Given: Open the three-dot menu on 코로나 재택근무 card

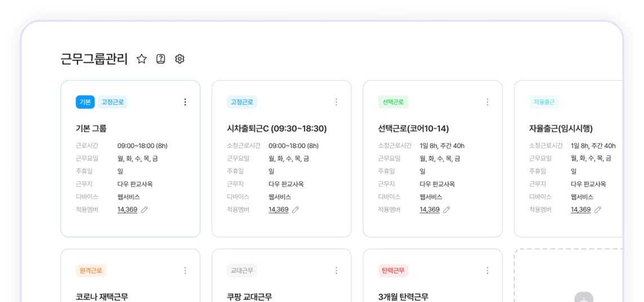Looking at the screenshot, I should tap(185, 270).
